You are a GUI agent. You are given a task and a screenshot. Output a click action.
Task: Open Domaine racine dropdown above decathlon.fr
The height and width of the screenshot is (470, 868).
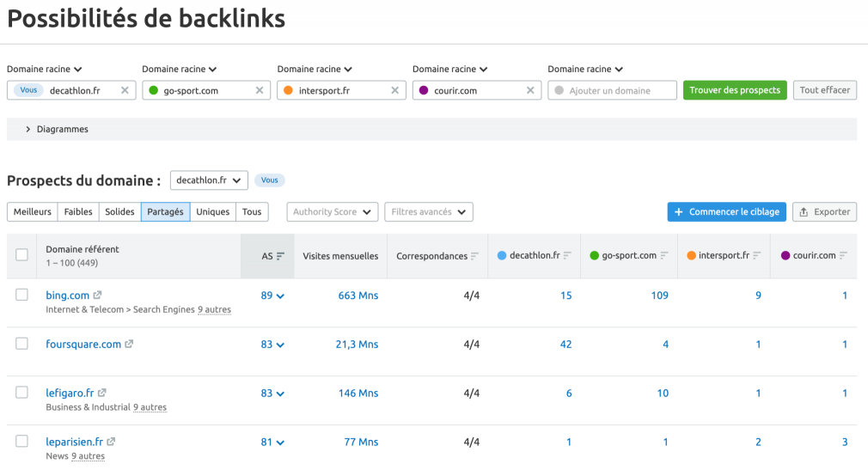coord(45,70)
